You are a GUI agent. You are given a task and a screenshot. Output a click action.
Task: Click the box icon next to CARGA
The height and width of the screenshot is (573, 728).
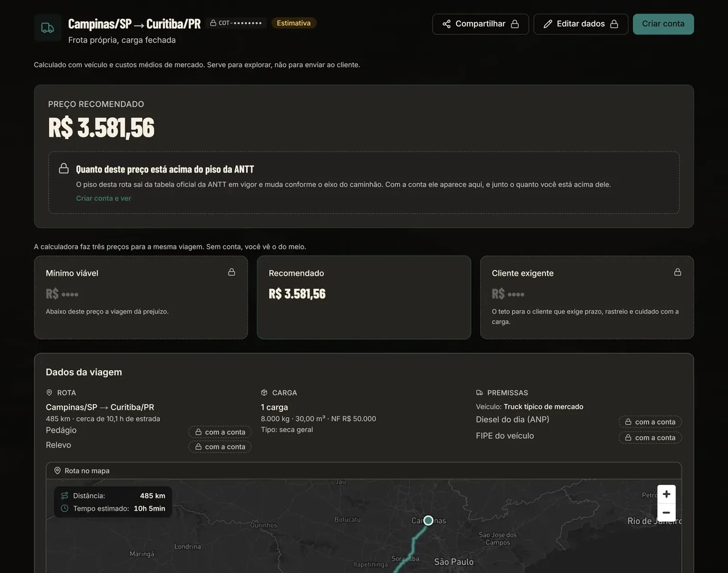264,392
